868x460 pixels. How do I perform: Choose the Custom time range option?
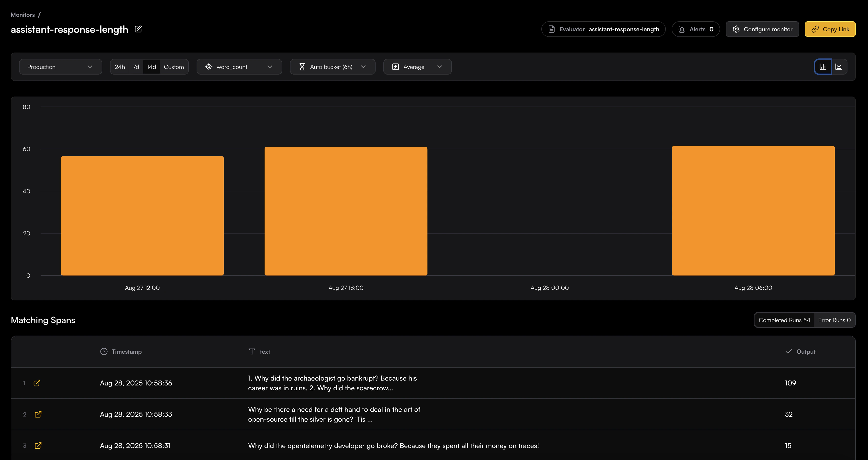tap(174, 67)
